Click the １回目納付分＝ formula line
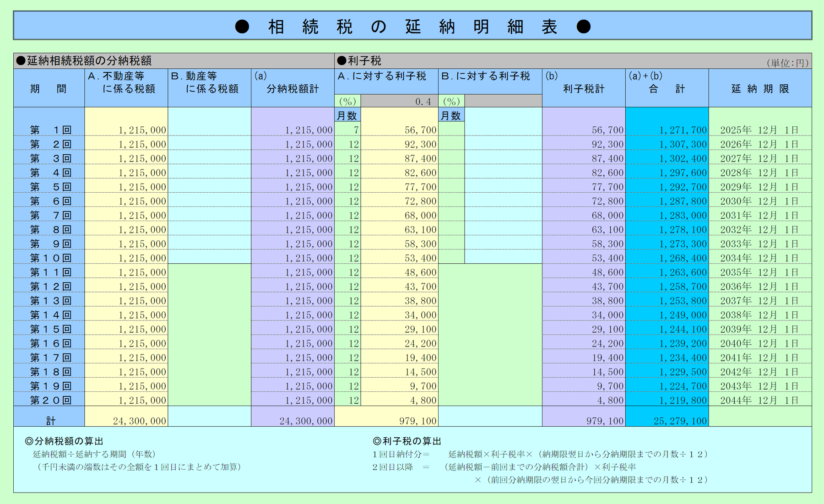824x504 pixels. pyautogui.click(x=541, y=454)
